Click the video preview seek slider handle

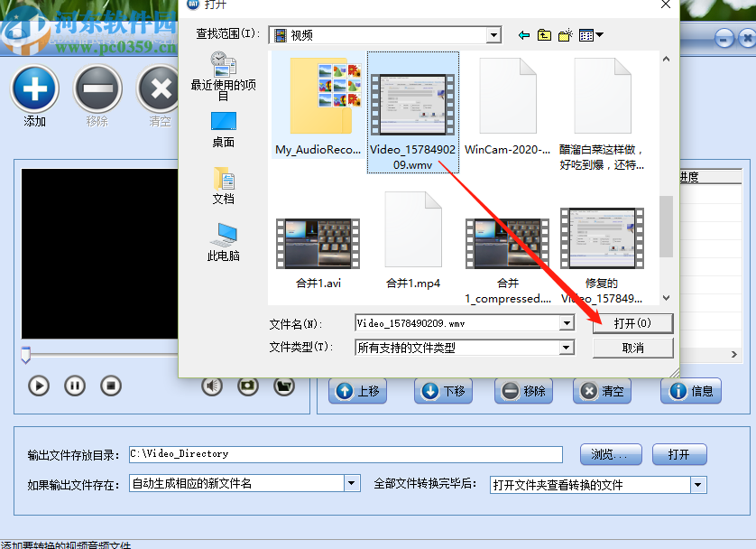click(25, 355)
